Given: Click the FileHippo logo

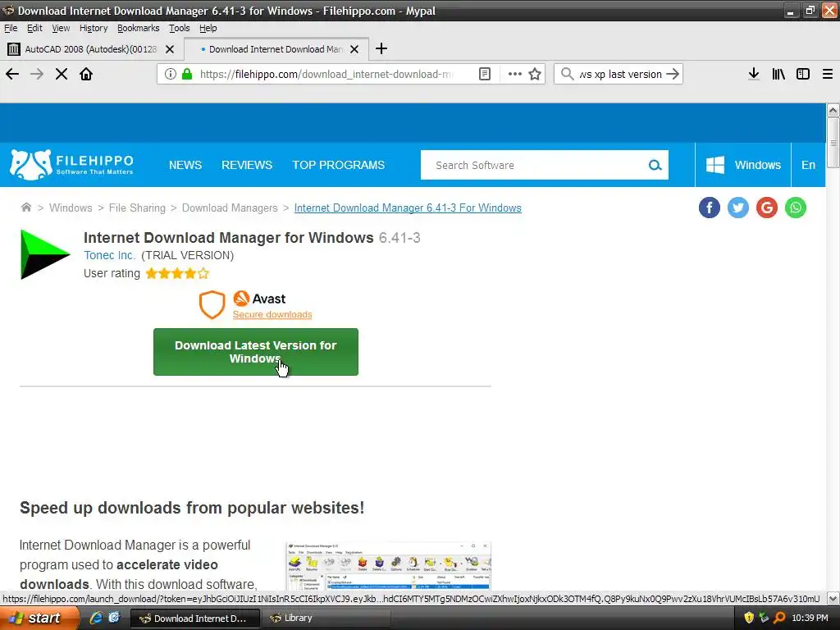Looking at the screenshot, I should (x=72, y=164).
